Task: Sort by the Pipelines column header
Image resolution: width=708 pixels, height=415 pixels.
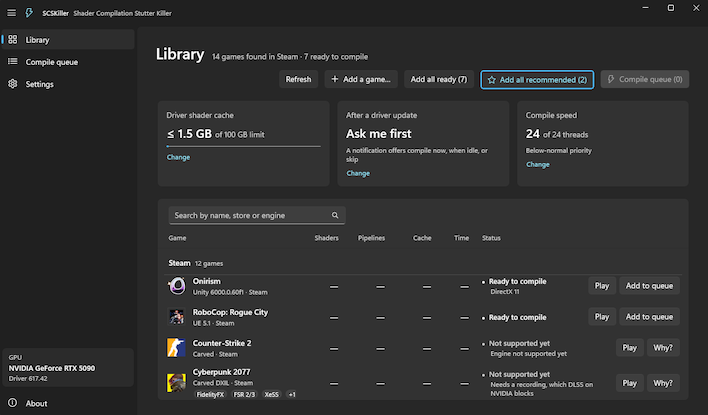Action: click(371, 238)
